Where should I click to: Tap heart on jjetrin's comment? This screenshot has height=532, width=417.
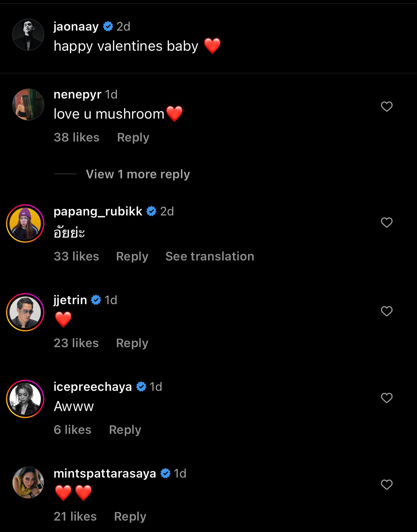[386, 311]
